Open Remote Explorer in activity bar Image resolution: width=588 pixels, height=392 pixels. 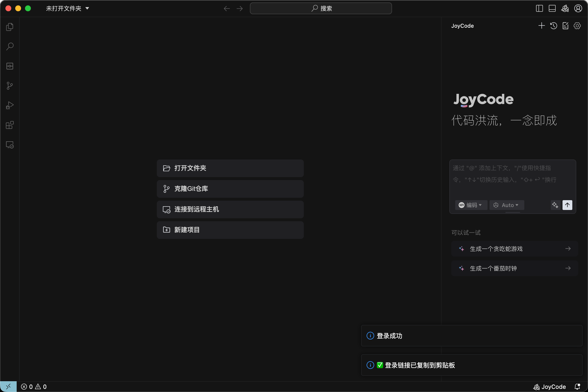pyautogui.click(x=10, y=145)
